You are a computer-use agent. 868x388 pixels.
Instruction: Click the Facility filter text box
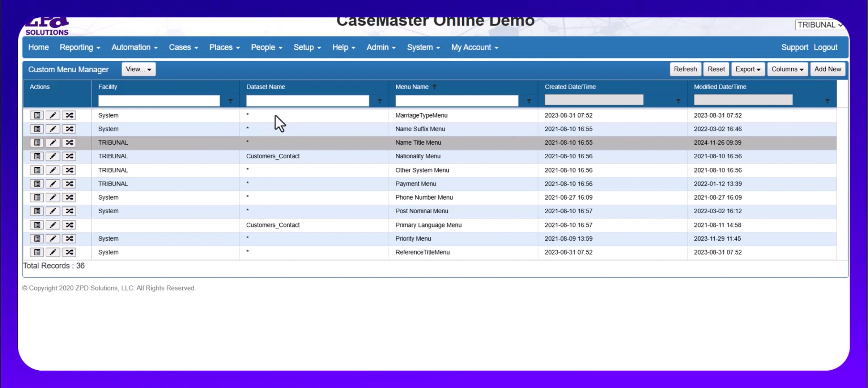(x=159, y=101)
